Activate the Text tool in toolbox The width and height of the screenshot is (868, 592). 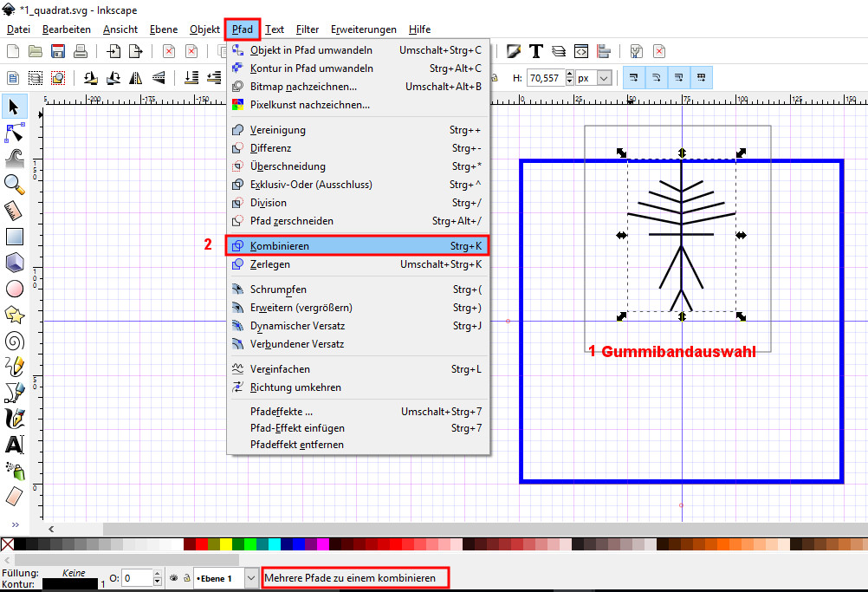[14, 445]
